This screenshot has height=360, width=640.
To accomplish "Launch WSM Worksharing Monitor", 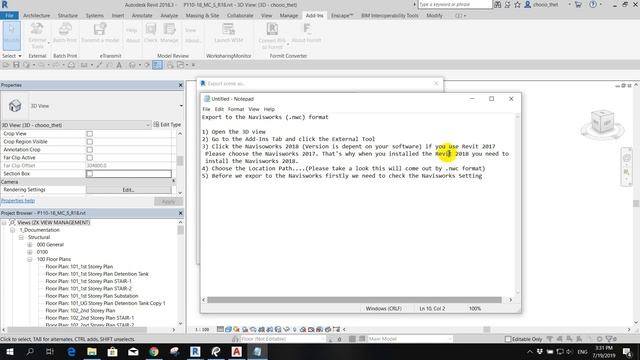I will (x=229, y=33).
